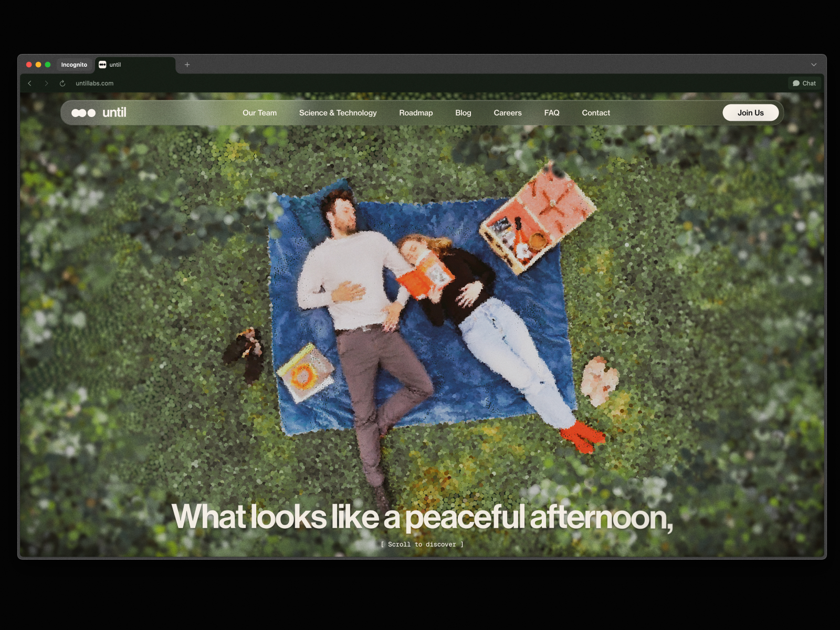Image resolution: width=840 pixels, height=630 pixels.
Task: Reload the untillabs.com page
Action: (62, 83)
